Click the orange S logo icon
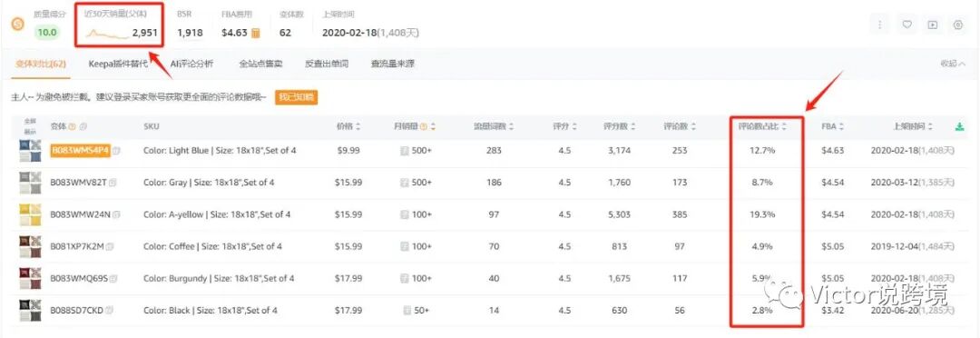Screen dimensions: 980x338 tap(18, 25)
